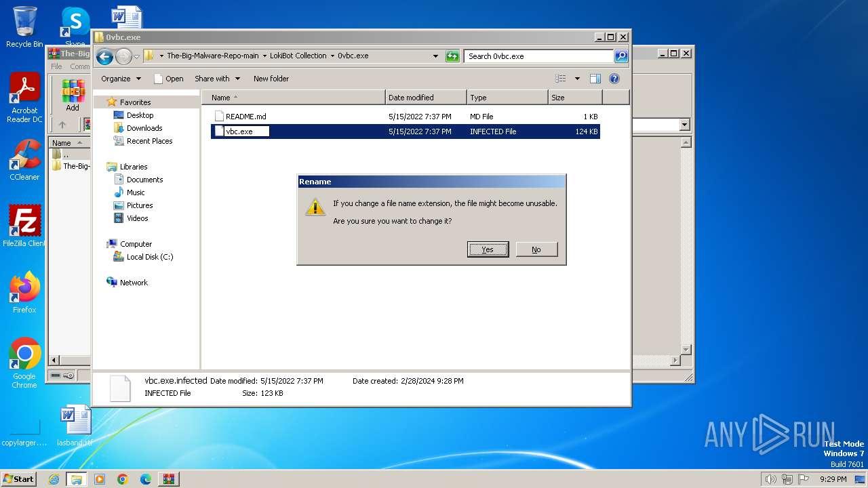Open Downloads in navigation pane
Viewport: 868px width, 488px height.
click(144, 128)
